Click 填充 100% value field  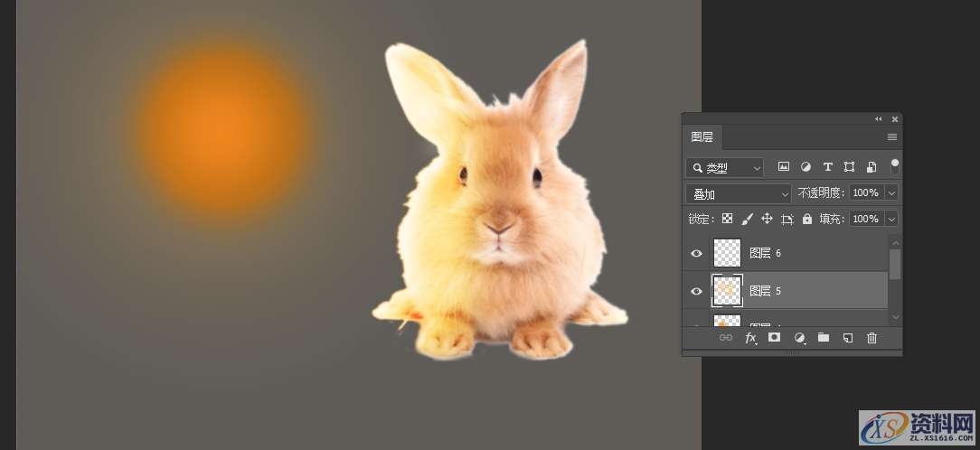pyautogui.click(x=866, y=219)
